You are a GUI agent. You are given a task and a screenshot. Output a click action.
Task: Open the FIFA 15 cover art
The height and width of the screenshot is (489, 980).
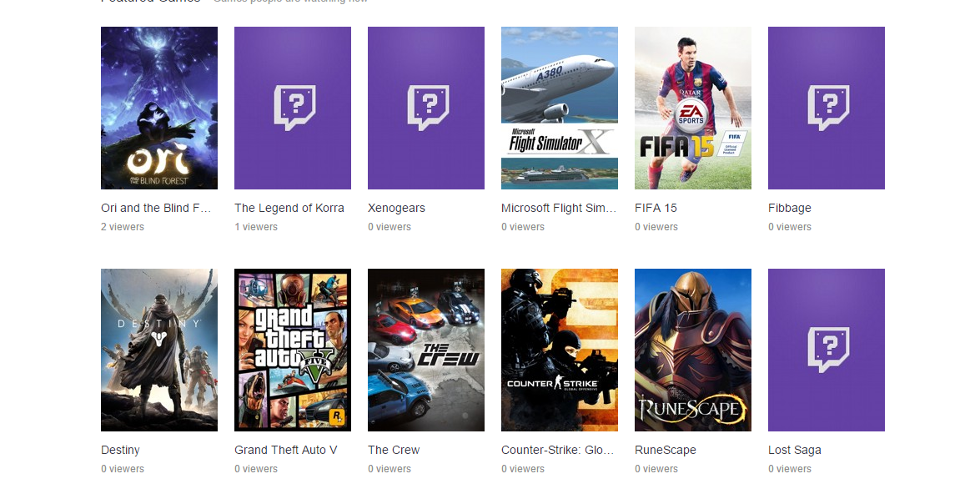(x=693, y=108)
